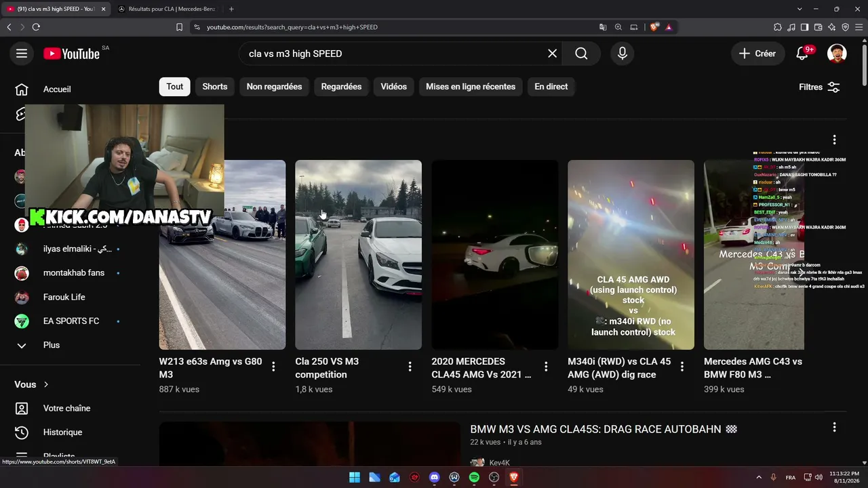Open a new browser tab
Viewport: 868px width, 488px height.
point(231,9)
